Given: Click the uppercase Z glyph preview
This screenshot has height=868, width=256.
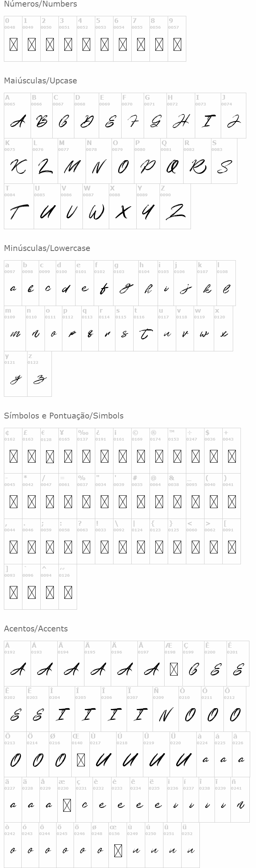Looking at the screenshot, I should point(175,212).
